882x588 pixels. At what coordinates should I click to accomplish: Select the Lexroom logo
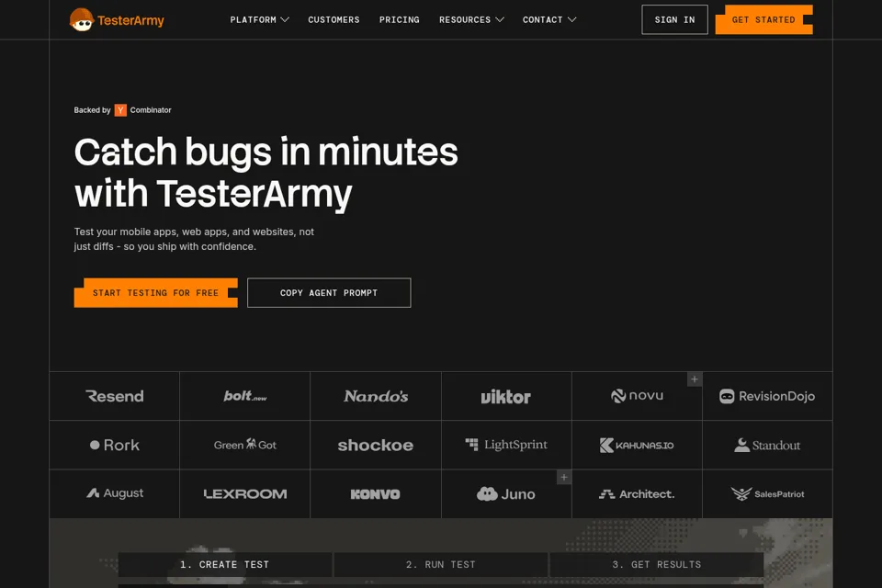(x=245, y=494)
